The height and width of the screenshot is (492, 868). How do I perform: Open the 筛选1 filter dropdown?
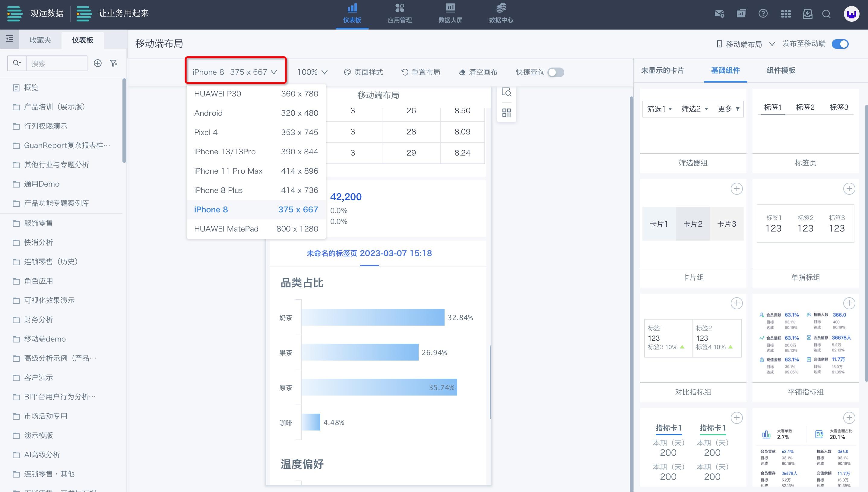pos(660,109)
